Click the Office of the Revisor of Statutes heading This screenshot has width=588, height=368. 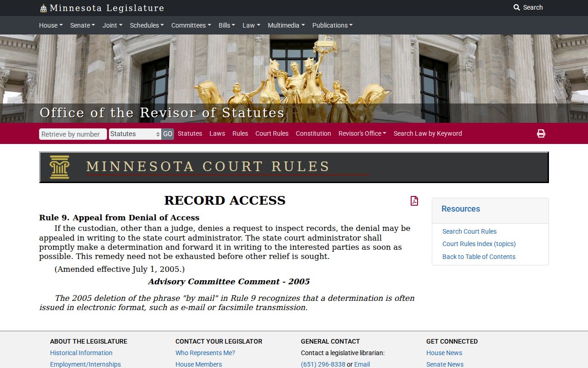(x=162, y=113)
